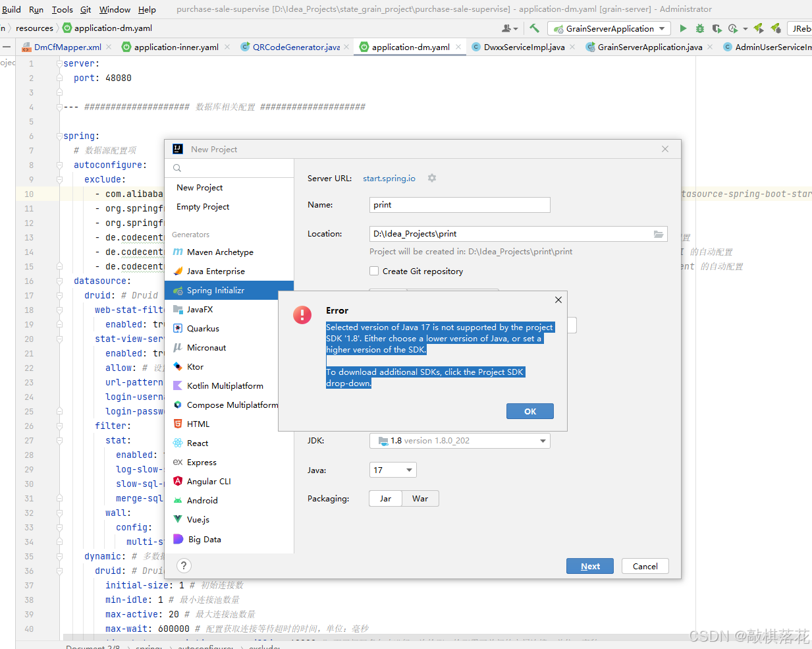The height and width of the screenshot is (649, 812).
Task: Select War packaging option
Action: [x=420, y=498]
